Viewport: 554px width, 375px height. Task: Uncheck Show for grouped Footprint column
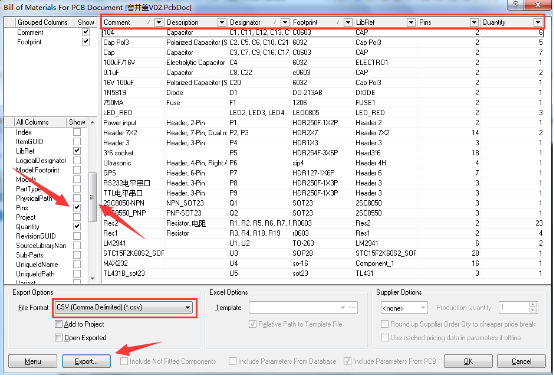point(86,42)
